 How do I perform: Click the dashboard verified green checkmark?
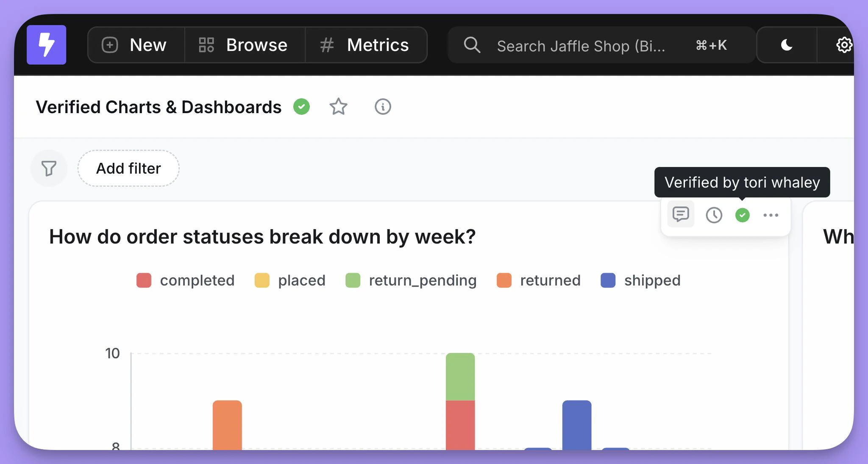(301, 107)
